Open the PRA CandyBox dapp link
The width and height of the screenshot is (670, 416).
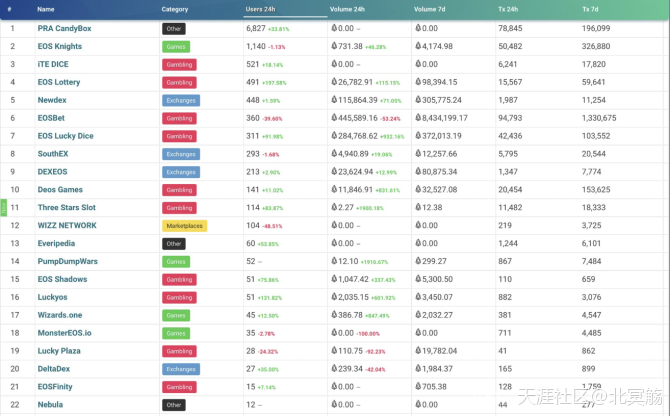click(x=65, y=28)
